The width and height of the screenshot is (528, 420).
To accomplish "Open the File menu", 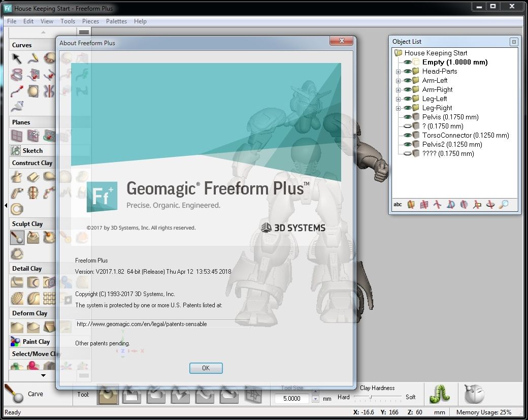I will click(12, 21).
